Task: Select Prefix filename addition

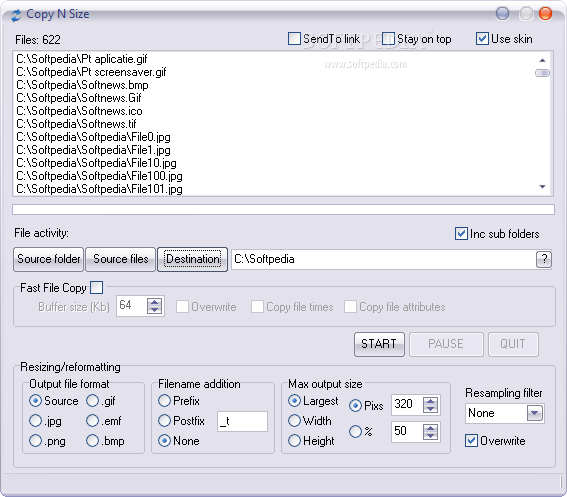Action: tap(165, 400)
